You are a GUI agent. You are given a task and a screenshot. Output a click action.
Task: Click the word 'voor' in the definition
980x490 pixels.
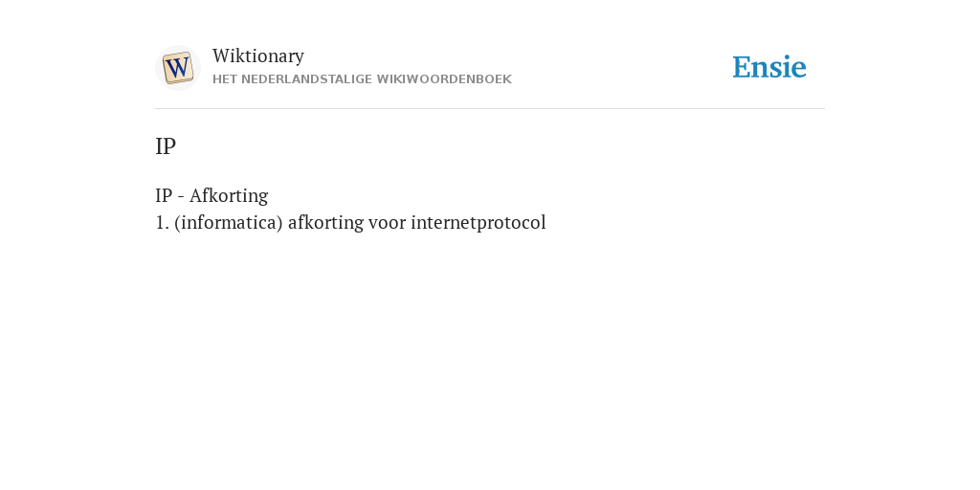click(x=387, y=223)
